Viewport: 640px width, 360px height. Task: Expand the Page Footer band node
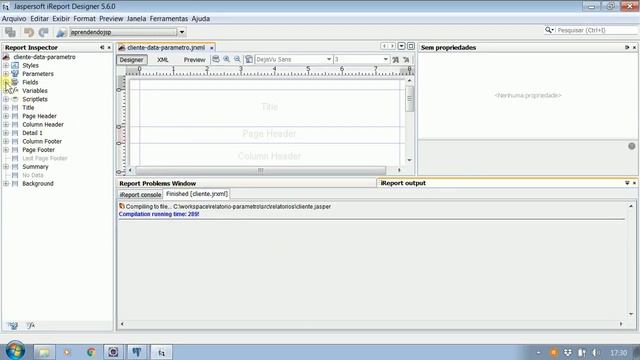(x=6, y=150)
